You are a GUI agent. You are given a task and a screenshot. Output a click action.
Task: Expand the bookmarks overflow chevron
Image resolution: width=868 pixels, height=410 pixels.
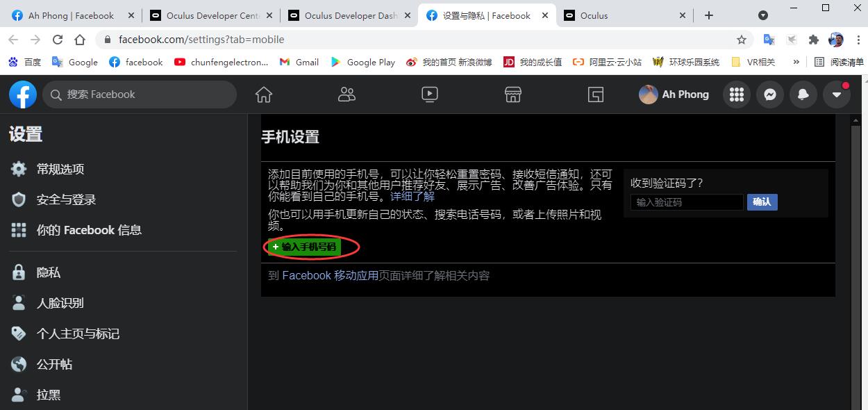[796, 62]
